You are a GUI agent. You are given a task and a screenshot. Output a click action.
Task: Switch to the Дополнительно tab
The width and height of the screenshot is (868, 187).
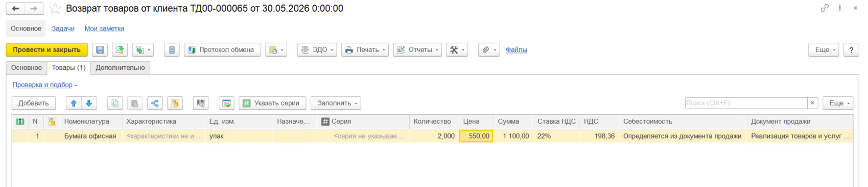pyautogui.click(x=120, y=68)
